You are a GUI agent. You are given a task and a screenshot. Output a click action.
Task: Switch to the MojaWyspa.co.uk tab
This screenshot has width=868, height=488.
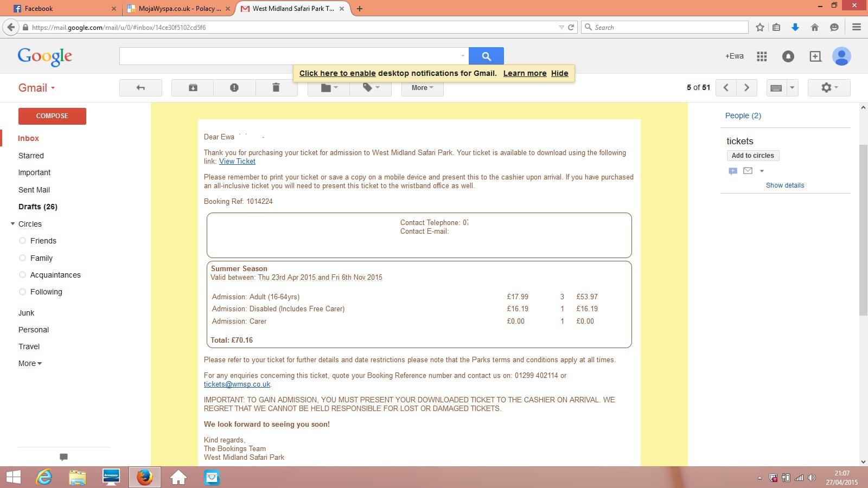179,9
